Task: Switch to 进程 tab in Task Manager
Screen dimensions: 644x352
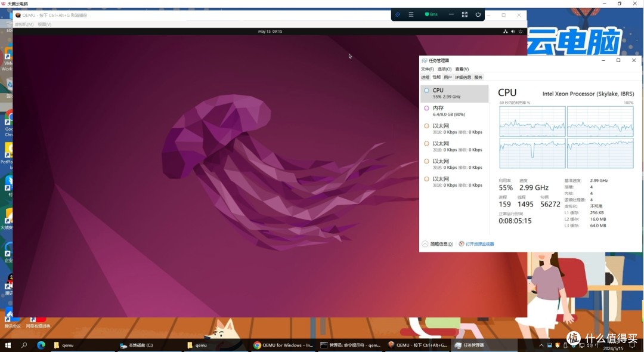Action: pyautogui.click(x=425, y=77)
